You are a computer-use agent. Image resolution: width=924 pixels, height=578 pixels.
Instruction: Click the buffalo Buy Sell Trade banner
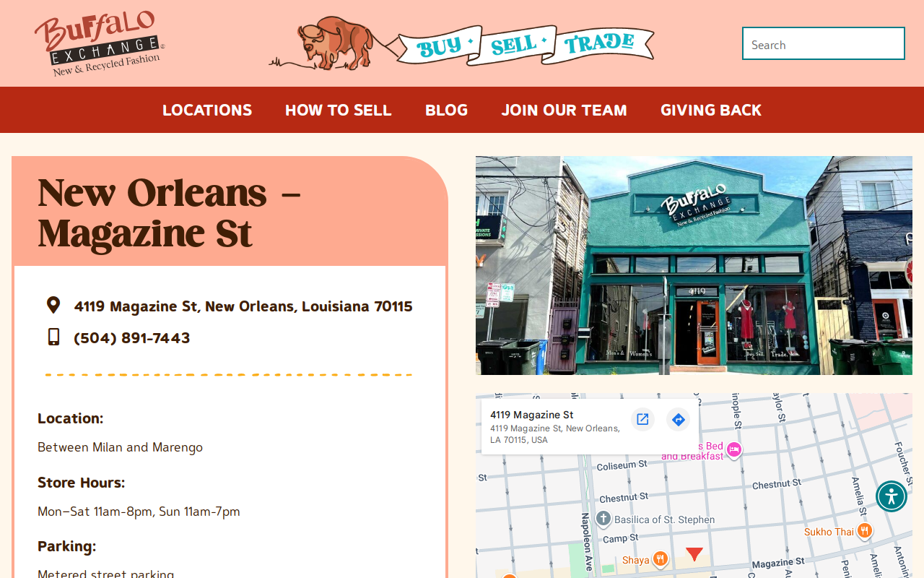(462, 43)
